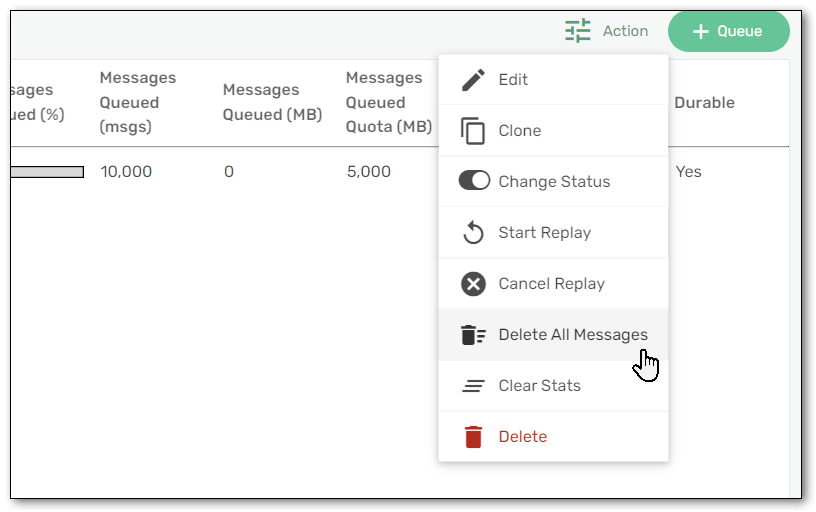Screen dimensions: 816x512
Task: Toggle the Change Status switch icon
Action: 474,181
